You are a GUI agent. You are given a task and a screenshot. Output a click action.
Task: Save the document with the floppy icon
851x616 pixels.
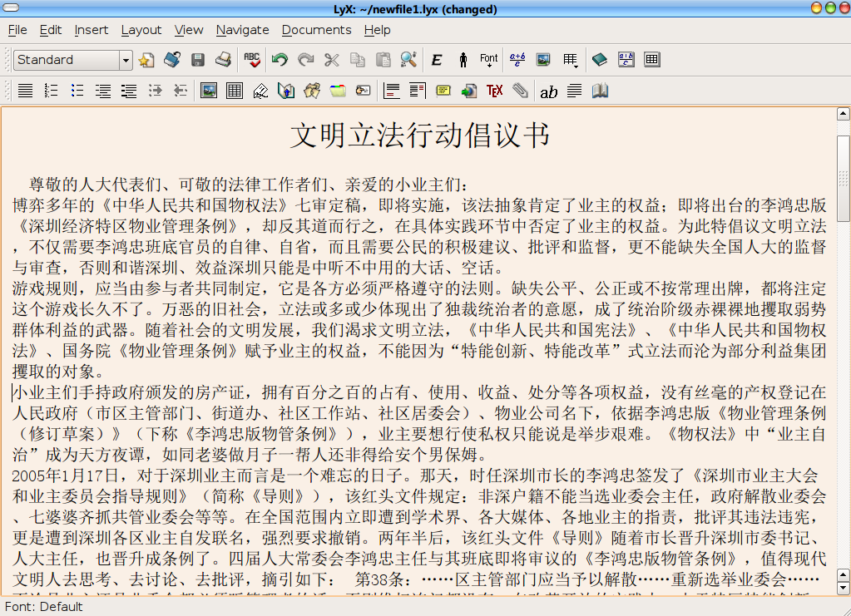[198, 60]
